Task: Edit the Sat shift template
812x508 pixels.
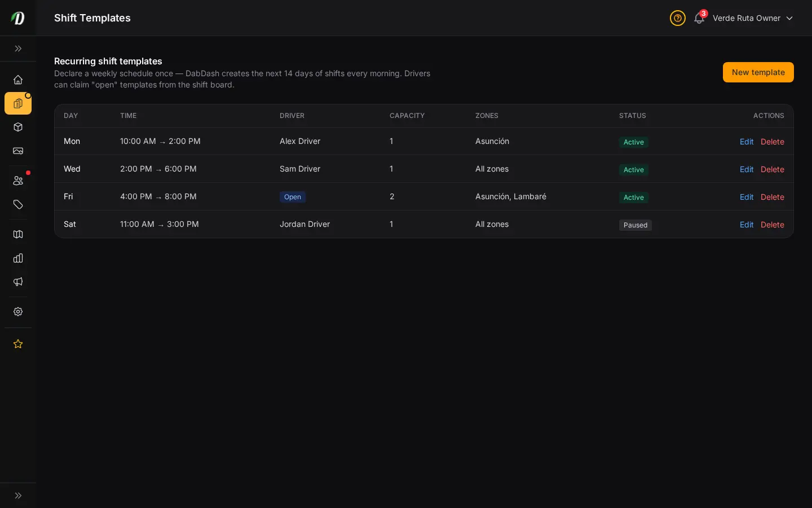Action: coord(747,225)
